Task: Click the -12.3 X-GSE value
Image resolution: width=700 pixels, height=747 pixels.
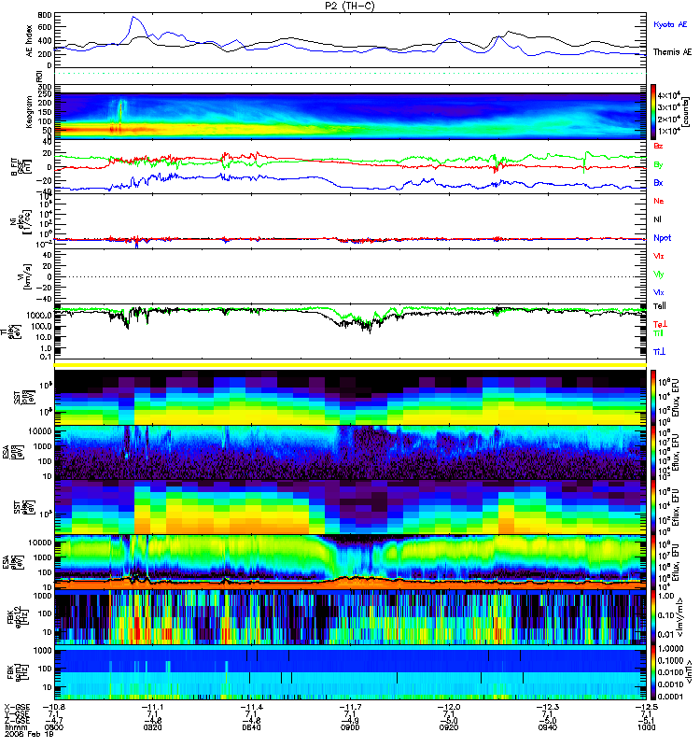Action: pos(547,707)
